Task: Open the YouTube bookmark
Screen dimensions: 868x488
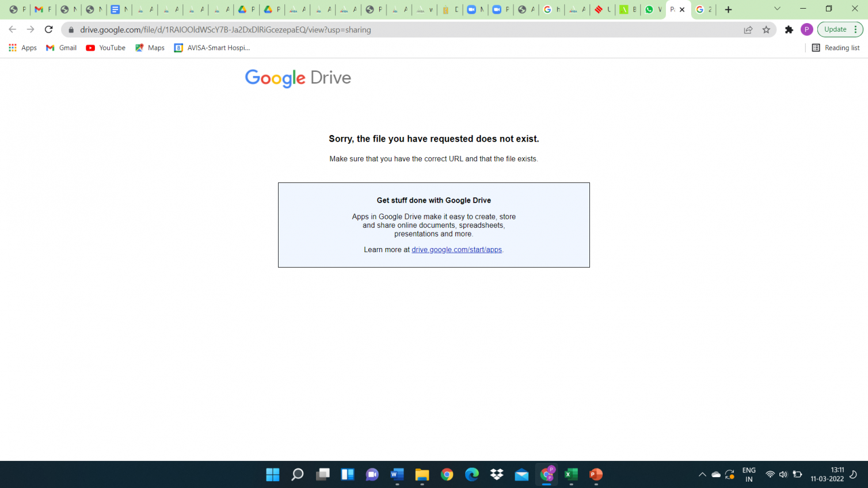Action: [106, 48]
